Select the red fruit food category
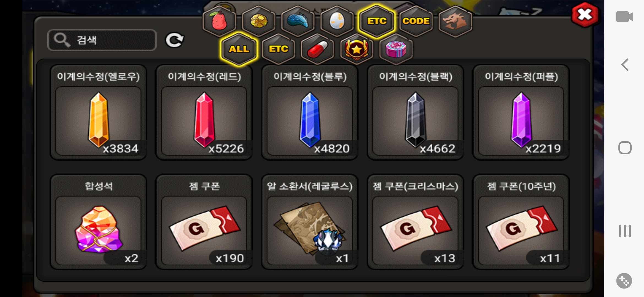This screenshot has width=644, height=297. click(x=219, y=21)
